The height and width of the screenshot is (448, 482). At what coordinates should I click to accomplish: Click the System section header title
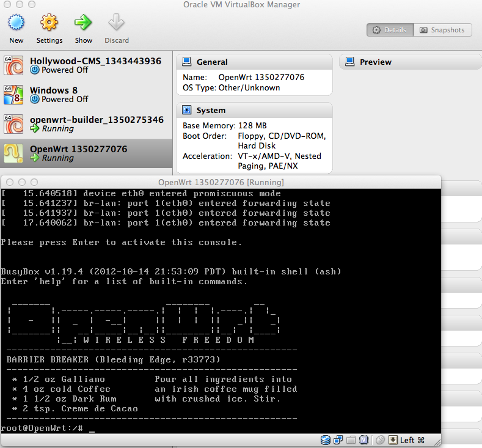(211, 111)
